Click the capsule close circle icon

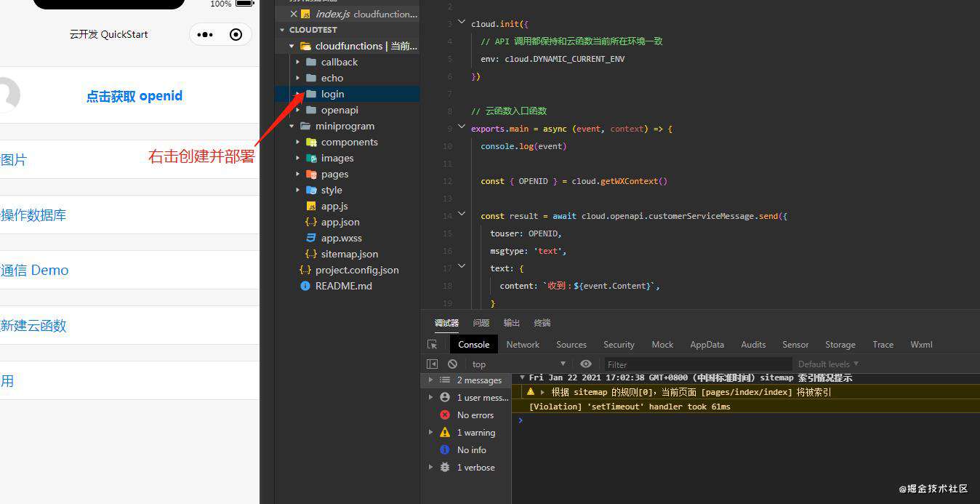[236, 34]
